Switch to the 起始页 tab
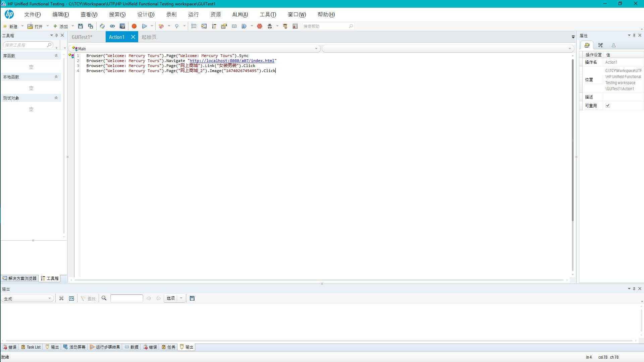 coord(149,37)
